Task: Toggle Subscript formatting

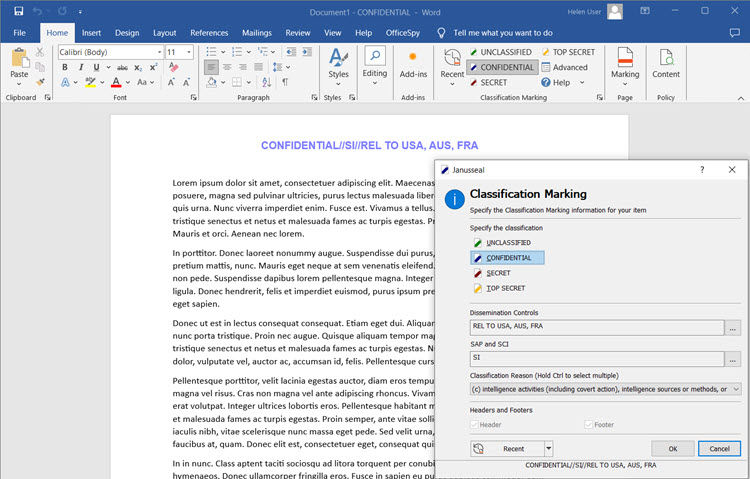Action: point(138,67)
